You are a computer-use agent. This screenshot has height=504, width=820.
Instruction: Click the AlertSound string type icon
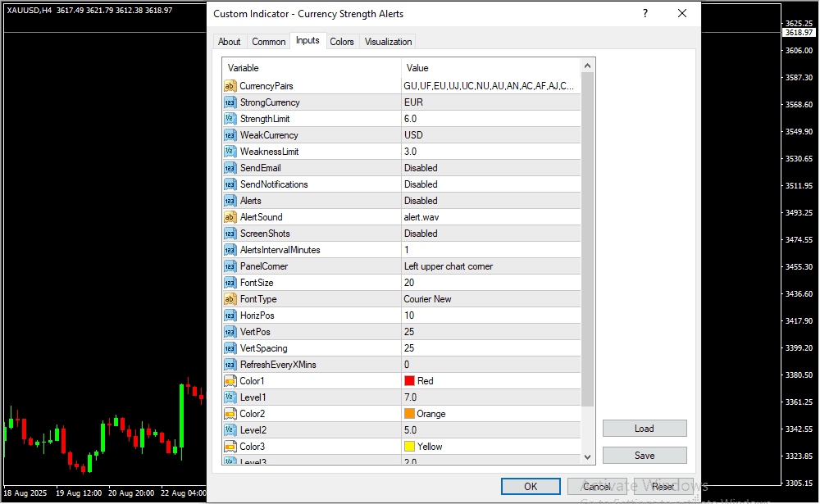[x=230, y=217]
